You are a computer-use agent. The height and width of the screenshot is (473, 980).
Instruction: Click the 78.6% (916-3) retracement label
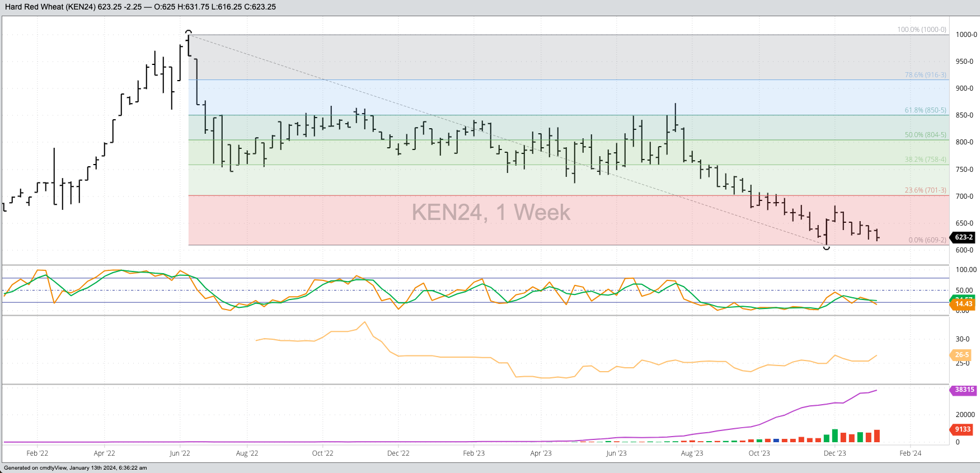925,75
